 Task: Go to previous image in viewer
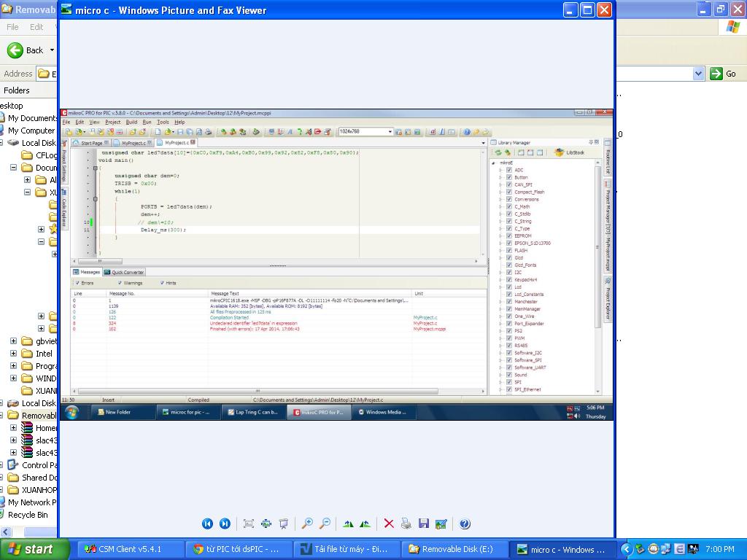(x=207, y=524)
